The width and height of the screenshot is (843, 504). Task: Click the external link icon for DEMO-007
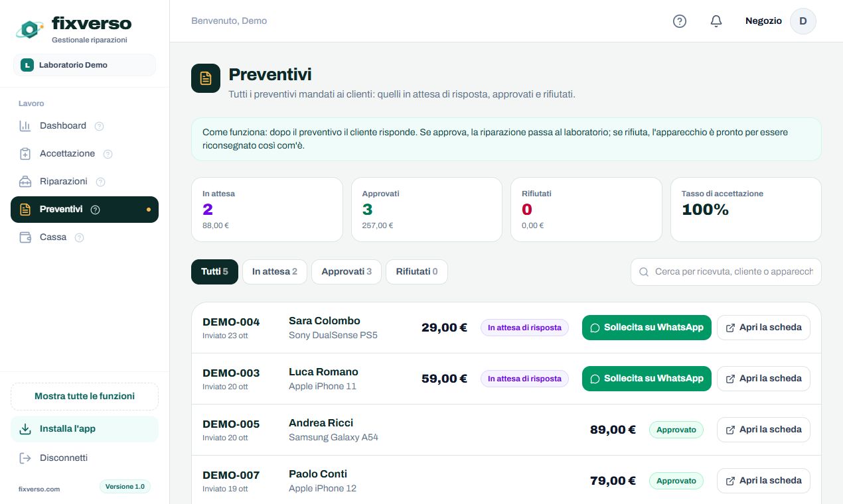pyautogui.click(x=730, y=481)
